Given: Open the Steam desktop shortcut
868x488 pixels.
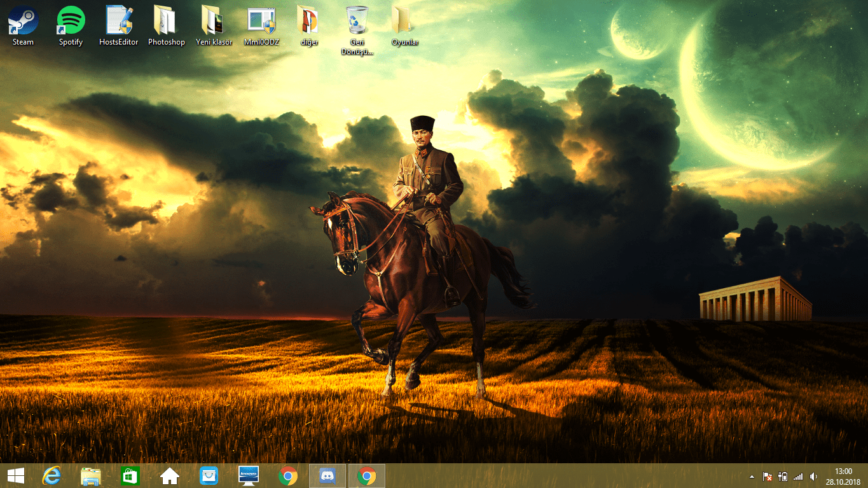Looking at the screenshot, I should (x=23, y=25).
